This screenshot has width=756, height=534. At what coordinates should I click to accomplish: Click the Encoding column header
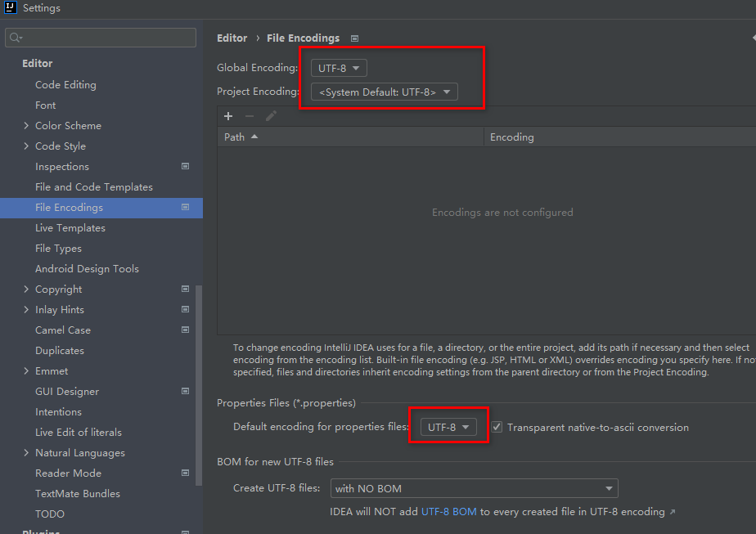coord(619,137)
